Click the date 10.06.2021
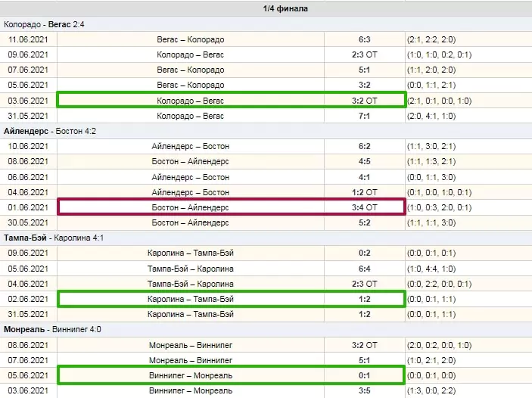The width and height of the screenshot is (532, 398). pos(28,146)
